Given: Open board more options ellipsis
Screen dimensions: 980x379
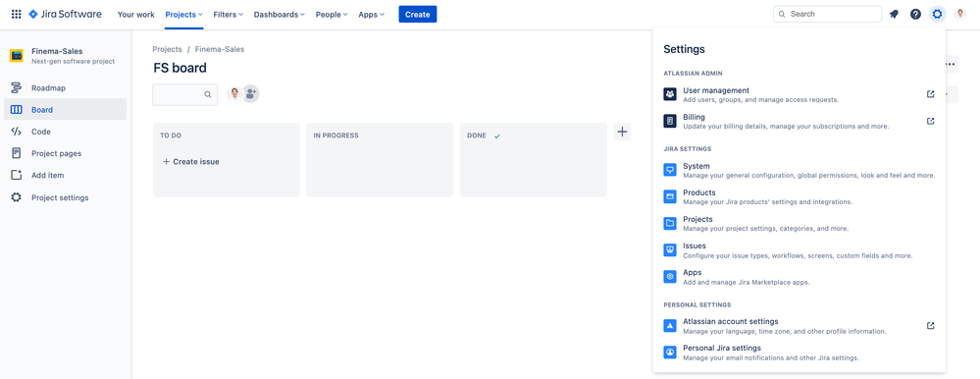Looking at the screenshot, I should 950,64.
